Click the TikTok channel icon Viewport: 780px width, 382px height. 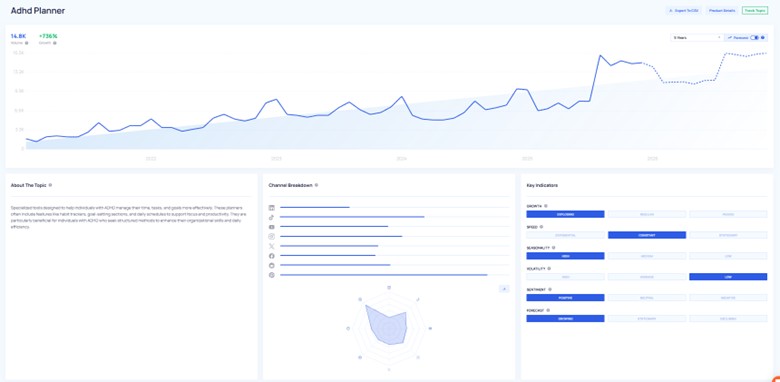pos(272,217)
